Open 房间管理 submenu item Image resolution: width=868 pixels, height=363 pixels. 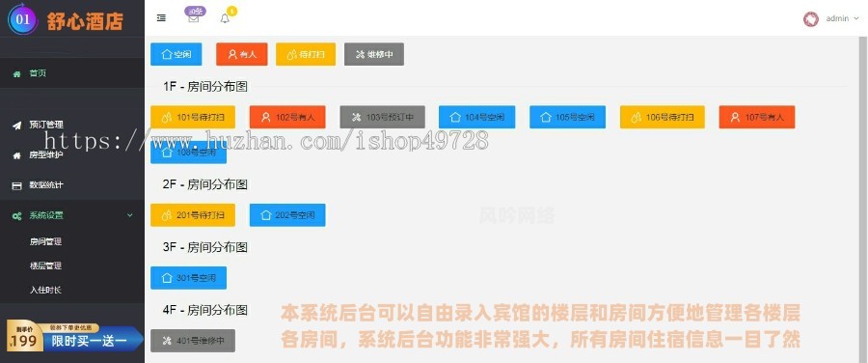45,241
